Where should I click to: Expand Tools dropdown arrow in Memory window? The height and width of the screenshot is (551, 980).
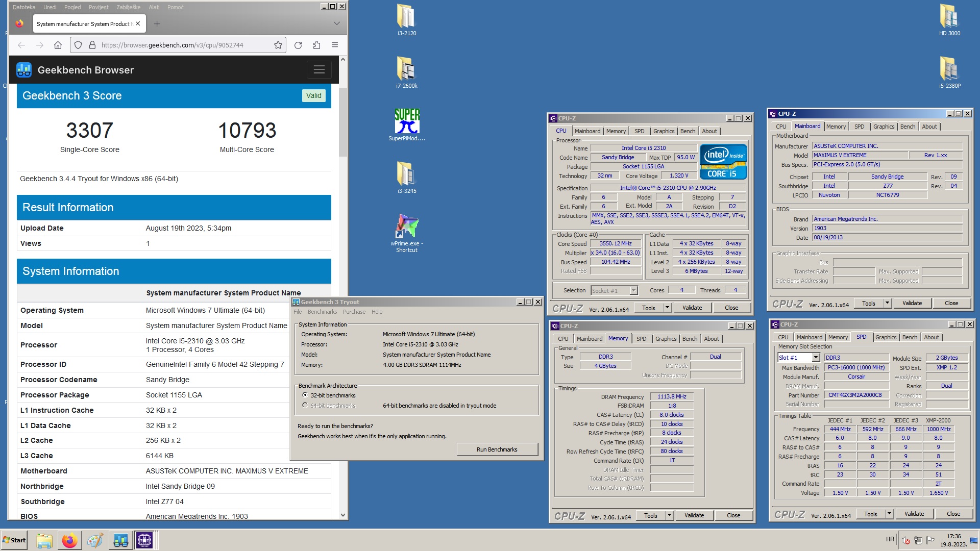pyautogui.click(x=669, y=515)
